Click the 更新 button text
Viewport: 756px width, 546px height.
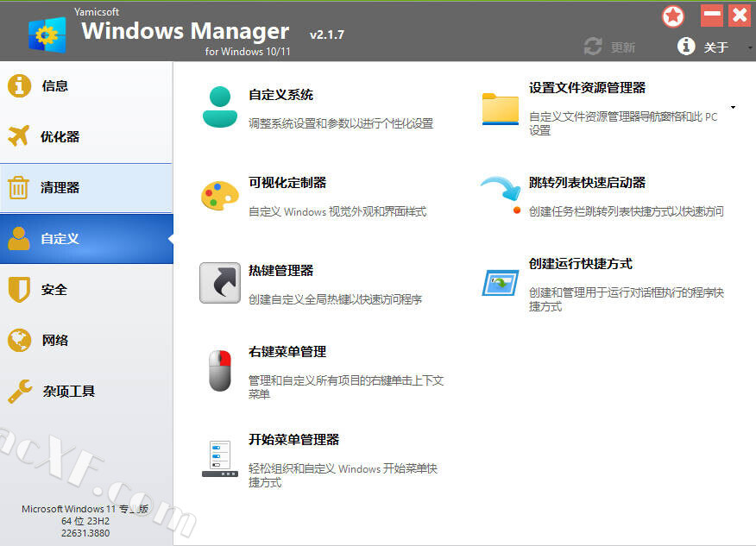[x=623, y=47]
